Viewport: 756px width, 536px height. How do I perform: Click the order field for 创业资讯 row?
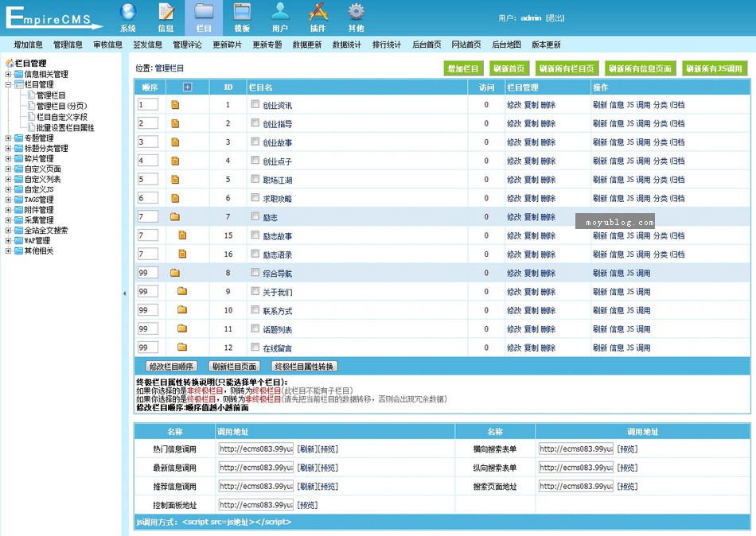(148, 105)
